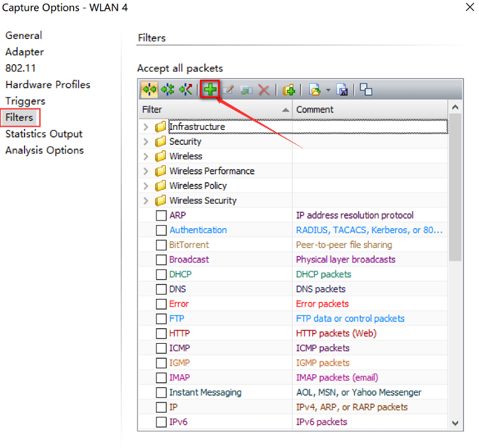Sort by the Filter column header
479x448 pixels.
[216, 110]
